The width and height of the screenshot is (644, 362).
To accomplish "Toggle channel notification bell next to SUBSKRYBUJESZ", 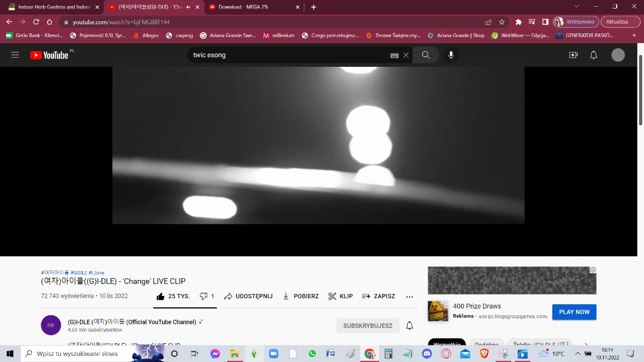I will coord(409,326).
